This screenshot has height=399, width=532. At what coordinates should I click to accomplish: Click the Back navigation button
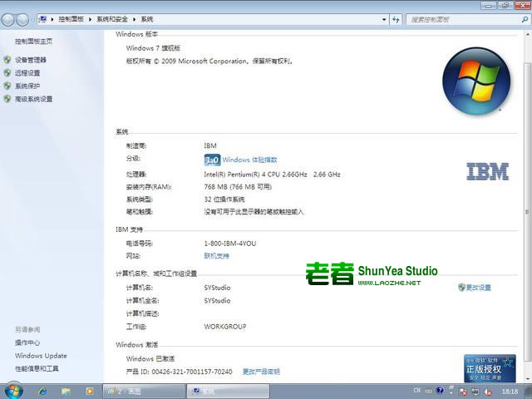point(8,20)
